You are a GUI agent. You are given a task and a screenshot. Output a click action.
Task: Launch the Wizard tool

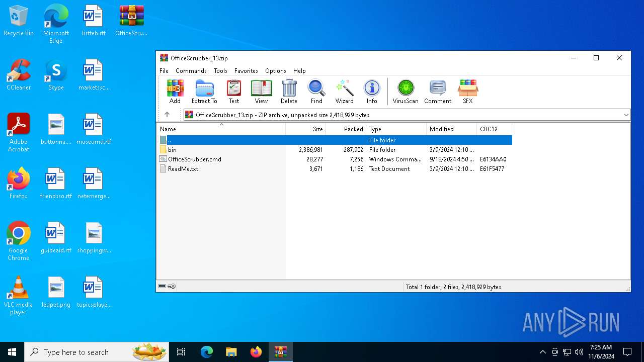click(x=345, y=92)
